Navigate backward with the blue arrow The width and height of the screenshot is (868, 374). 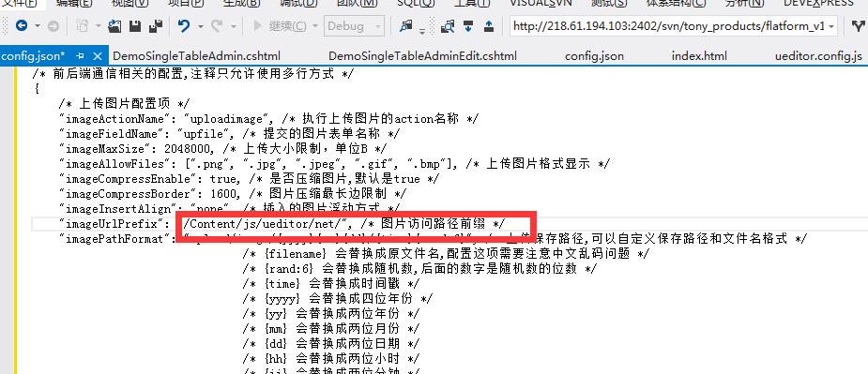click(x=22, y=25)
